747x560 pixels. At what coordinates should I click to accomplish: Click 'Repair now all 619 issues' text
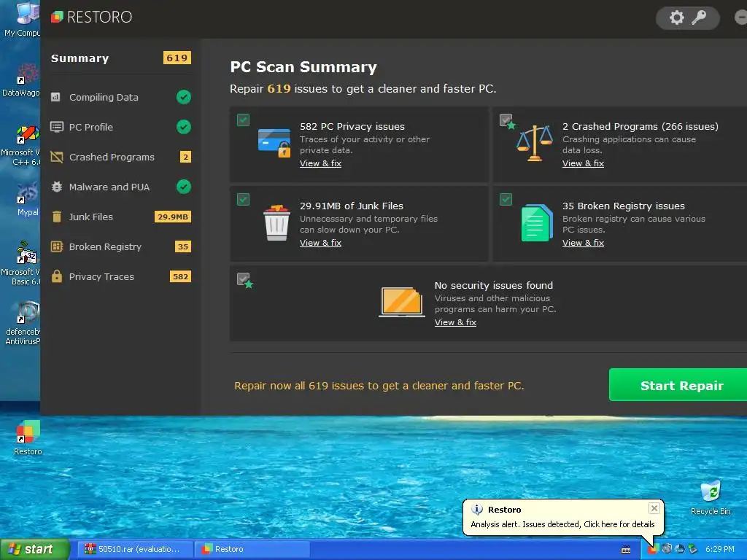[379, 386]
